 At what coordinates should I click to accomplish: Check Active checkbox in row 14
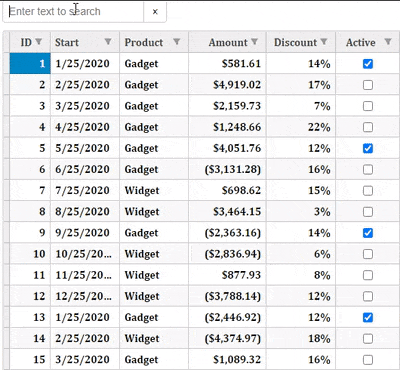368,339
